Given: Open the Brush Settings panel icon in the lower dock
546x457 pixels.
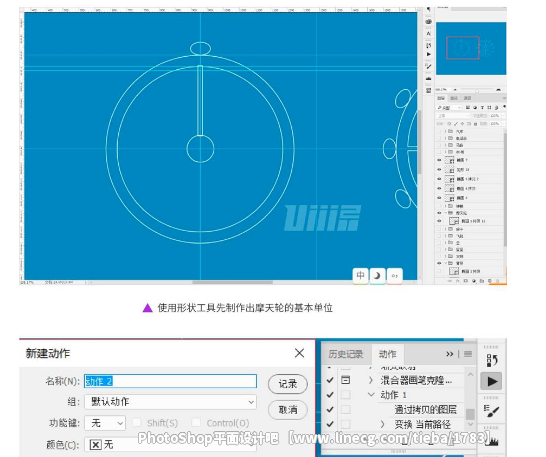Looking at the screenshot, I should point(491,411).
